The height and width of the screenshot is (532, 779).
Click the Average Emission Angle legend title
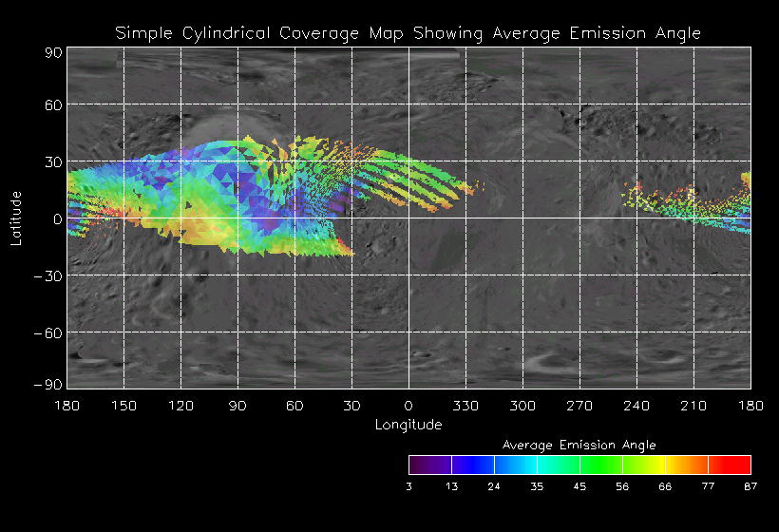click(579, 445)
